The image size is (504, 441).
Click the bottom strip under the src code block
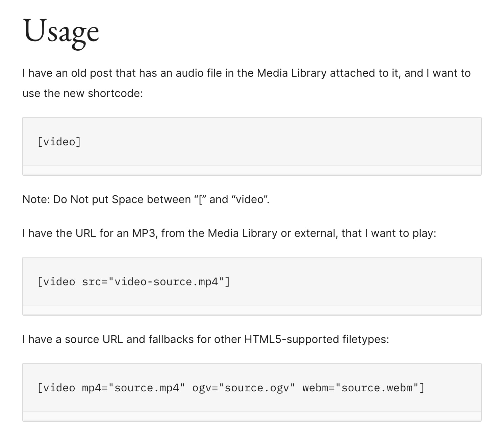252,310
